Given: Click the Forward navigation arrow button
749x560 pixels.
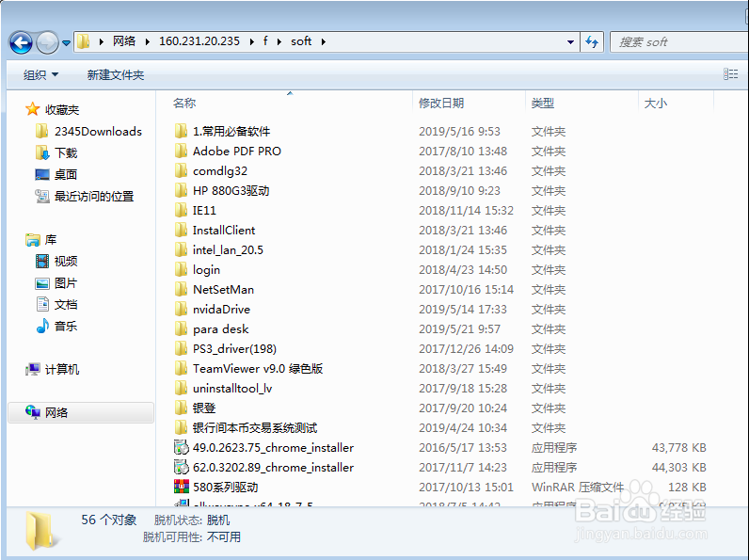Looking at the screenshot, I should coord(47,42).
